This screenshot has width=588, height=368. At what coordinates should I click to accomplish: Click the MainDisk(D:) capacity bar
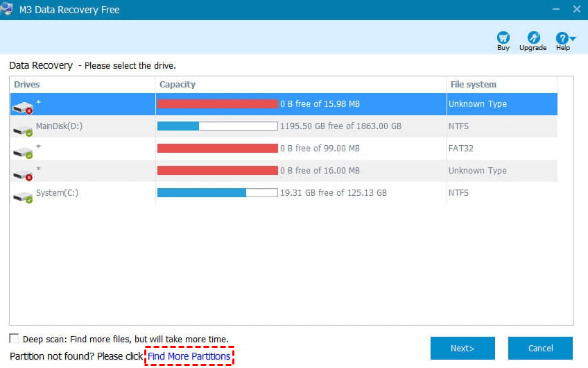coord(218,126)
